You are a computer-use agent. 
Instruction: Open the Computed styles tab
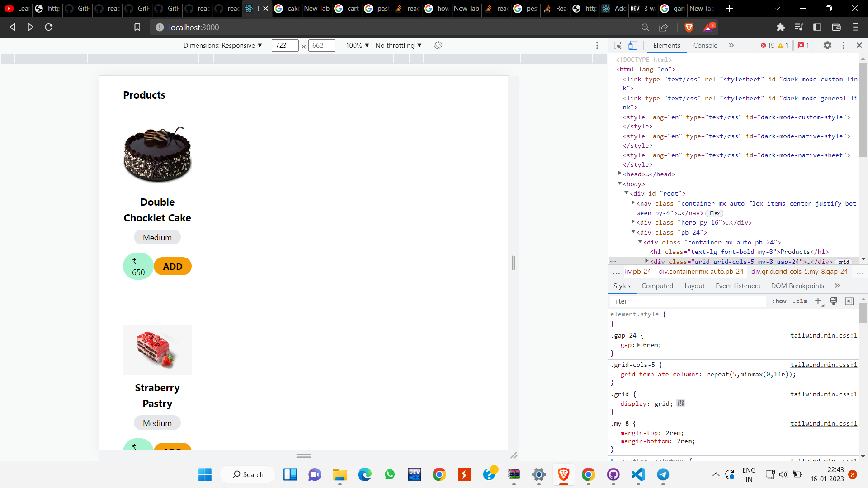pyautogui.click(x=657, y=286)
